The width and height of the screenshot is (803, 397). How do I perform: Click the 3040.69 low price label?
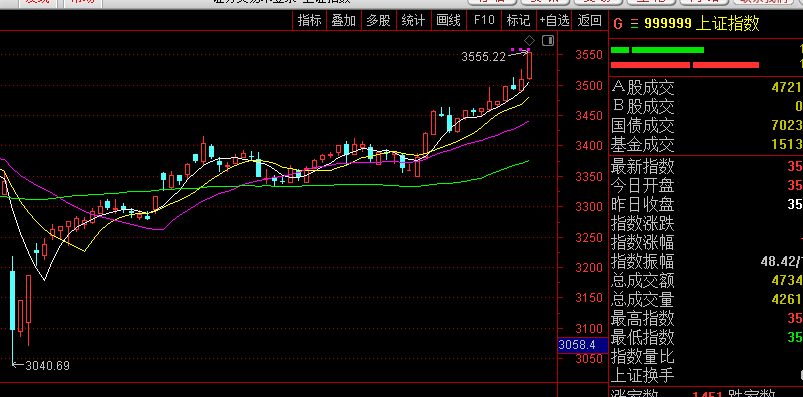[47, 366]
